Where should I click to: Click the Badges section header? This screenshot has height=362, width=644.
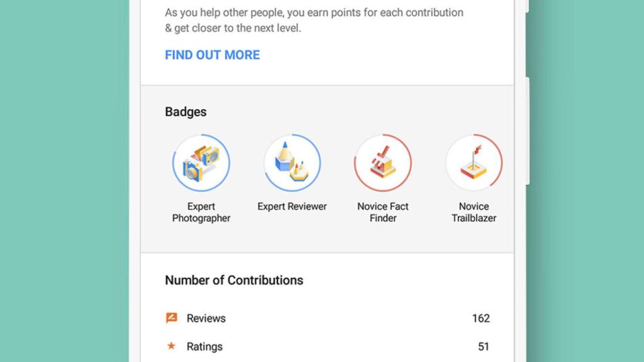click(x=186, y=111)
